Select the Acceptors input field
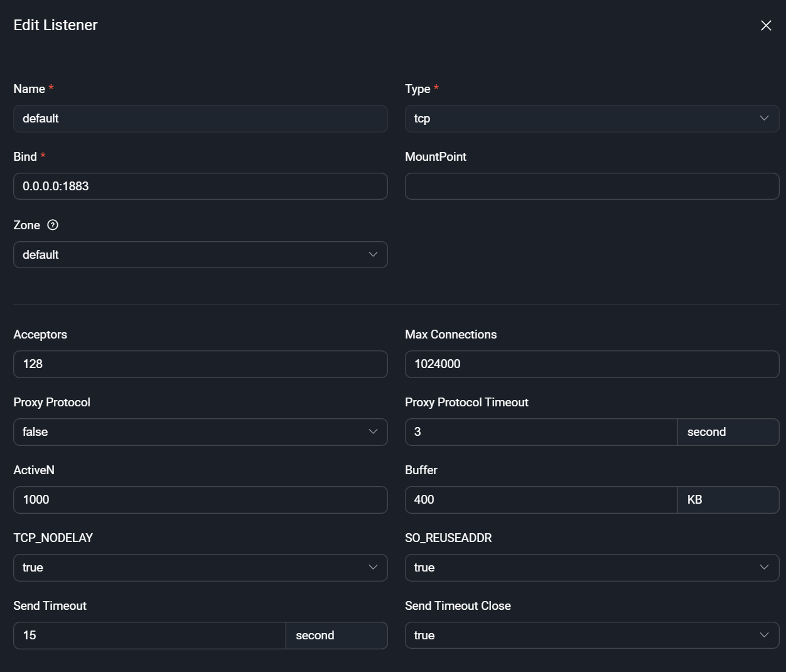Image resolution: width=786 pixels, height=672 pixels. coord(200,364)
